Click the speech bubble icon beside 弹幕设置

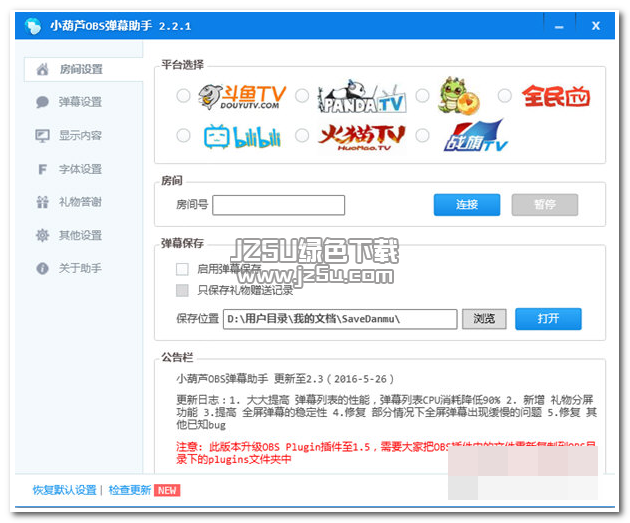[x=42, y=102]
